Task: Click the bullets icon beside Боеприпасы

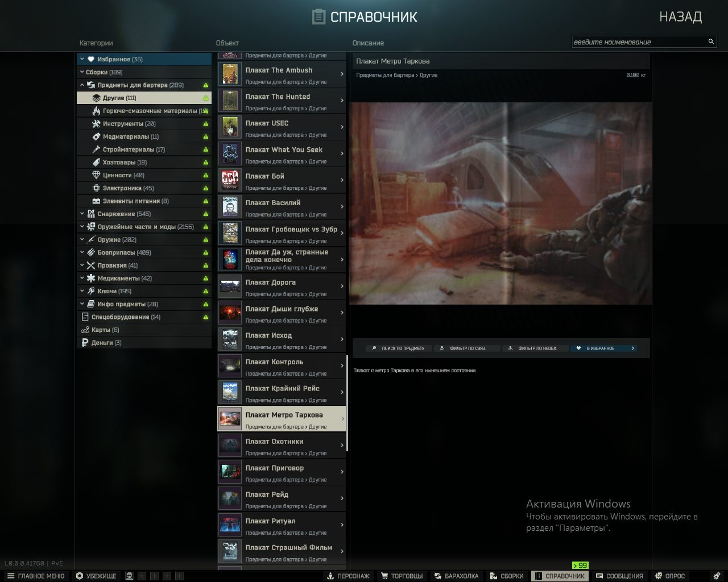Action: [90, 252]
